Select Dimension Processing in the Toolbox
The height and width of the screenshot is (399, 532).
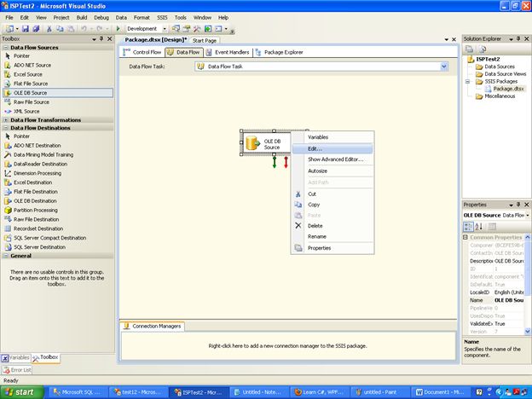(x=38, y=173)
